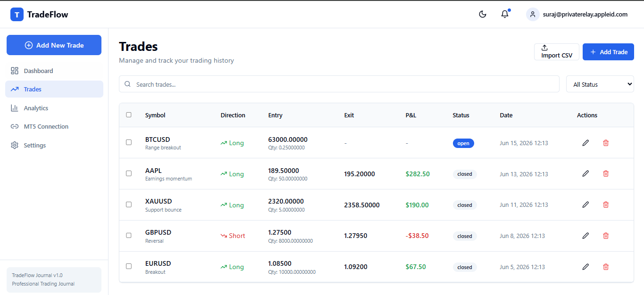The image size is (644, 295).
Task: Click the Add Trade header button
Action: (608, 52)
